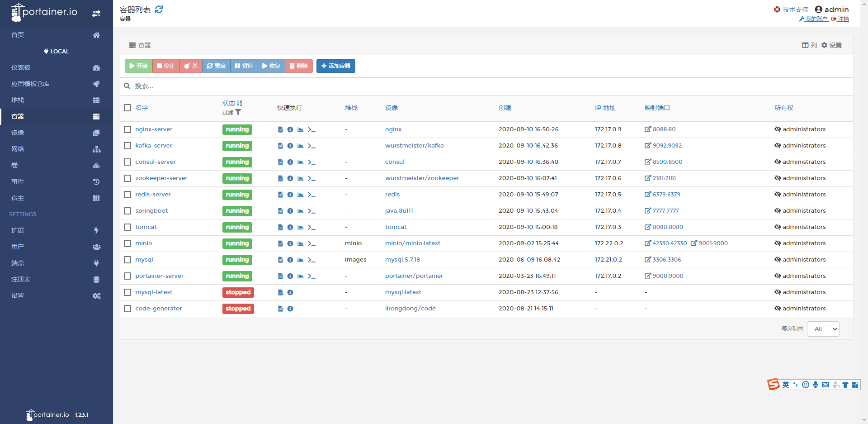The width and height of the screenshot is (868, 424).
Task: Click the 重启 button
Action: pyautogui.click(x=217, y=66)
